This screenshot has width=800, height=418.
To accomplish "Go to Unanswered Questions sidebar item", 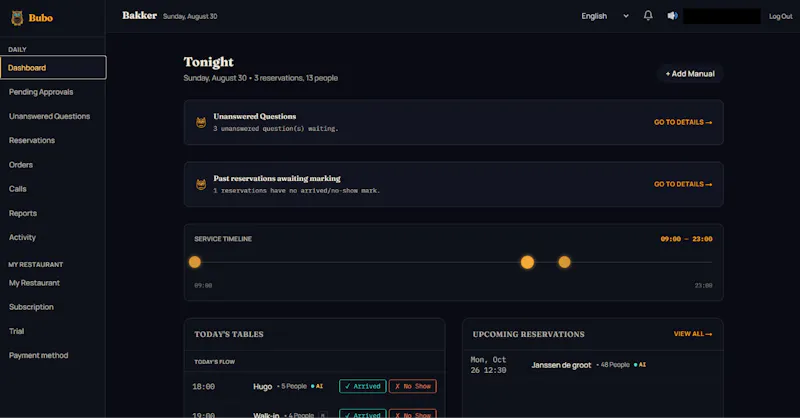I will click(49, 116).
